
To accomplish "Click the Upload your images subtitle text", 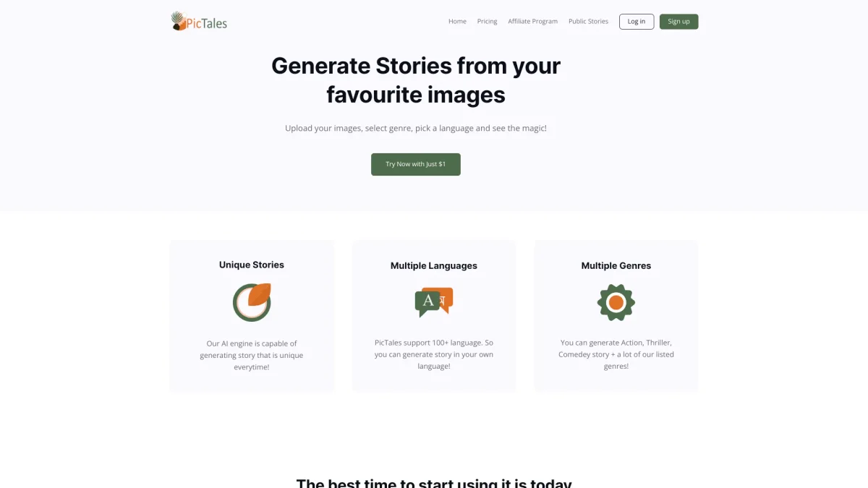I will (416, 128).
